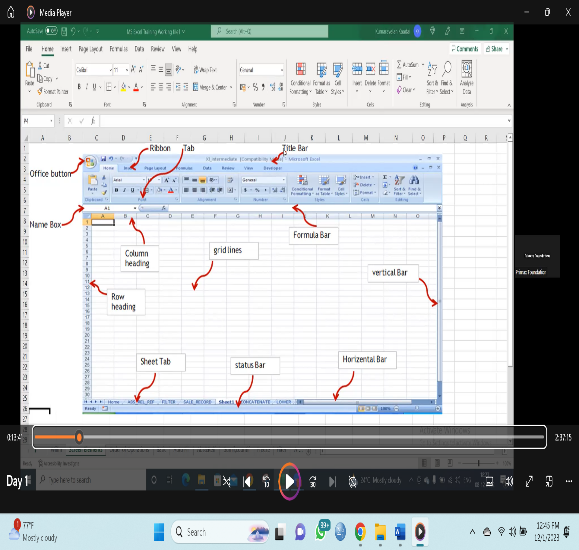Click the red font color button
The width and height of the screenshot is (579, 550).
(x=136, y=87)
